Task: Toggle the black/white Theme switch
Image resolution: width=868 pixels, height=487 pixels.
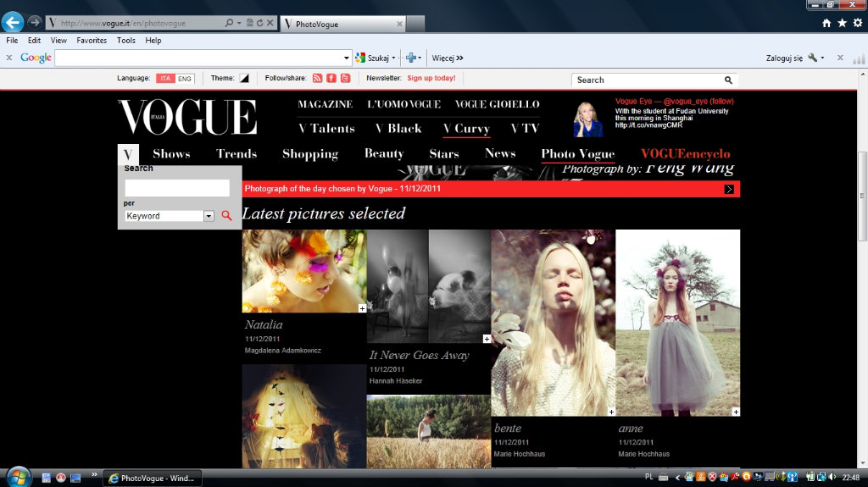Action: [x=244, y=79]
